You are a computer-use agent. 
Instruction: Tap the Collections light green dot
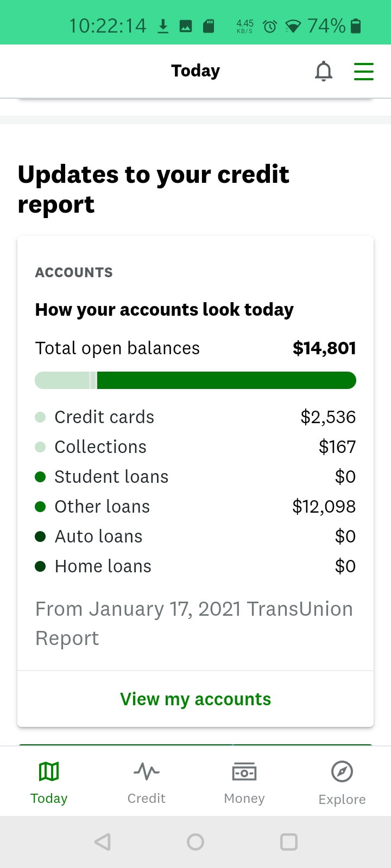coord(40,447)
